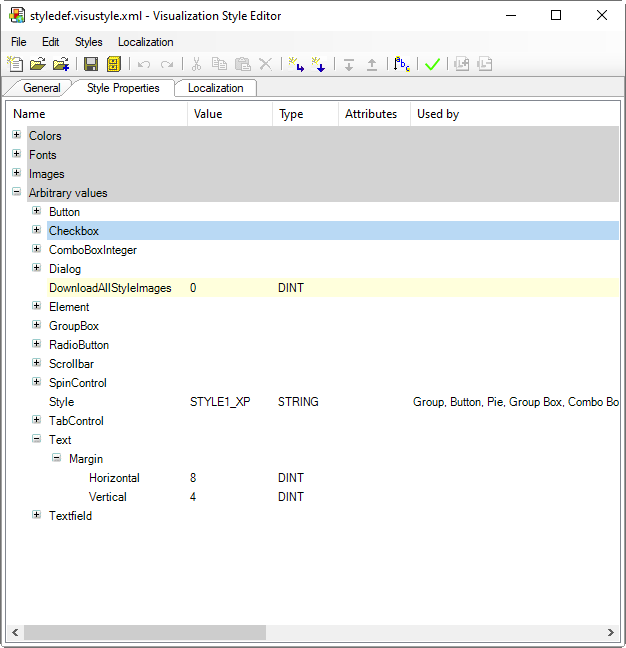Select the Horizontal margin value cell
The image size is (626, 648).
tap(229, 478)
